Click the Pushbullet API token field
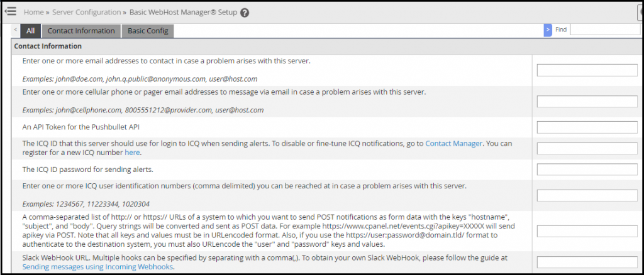 (x=587, y=127)
